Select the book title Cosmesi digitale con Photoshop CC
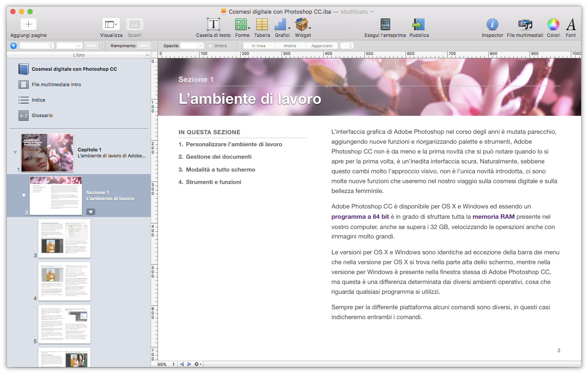This screenshot has width=588, height=374. point(74,69)
